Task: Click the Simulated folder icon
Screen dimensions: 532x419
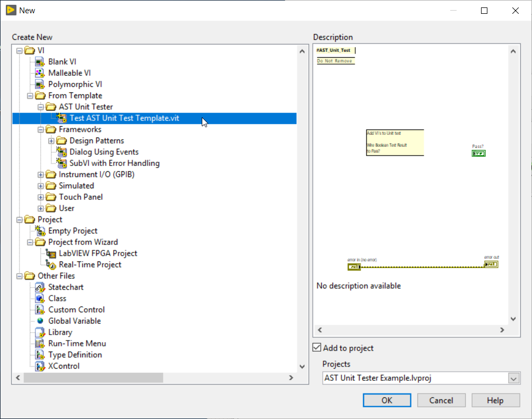Action: pos(51,186)
